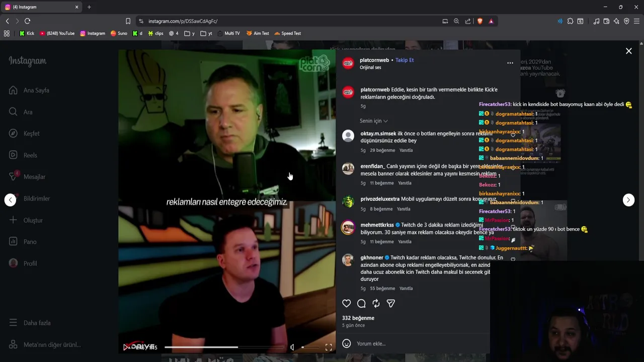The height and width of the screenshot is (362, 644).
Task: Repost using the repost arrows icon
Action: pyautogui.click(x=376, y=303)
